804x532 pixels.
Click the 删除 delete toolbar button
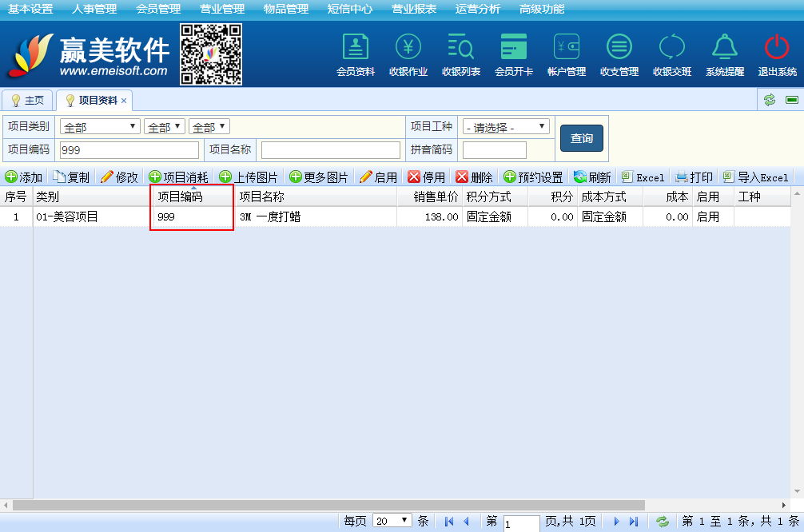point(474,177)
